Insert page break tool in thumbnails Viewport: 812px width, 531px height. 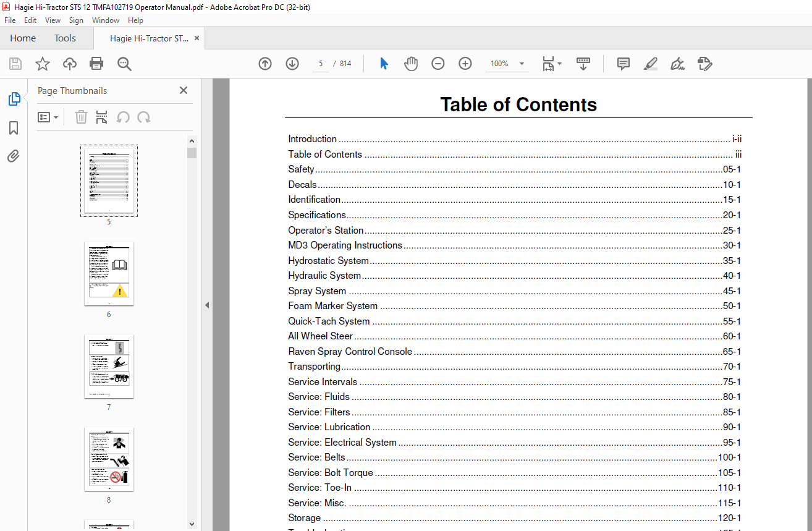tap(102, 117)
